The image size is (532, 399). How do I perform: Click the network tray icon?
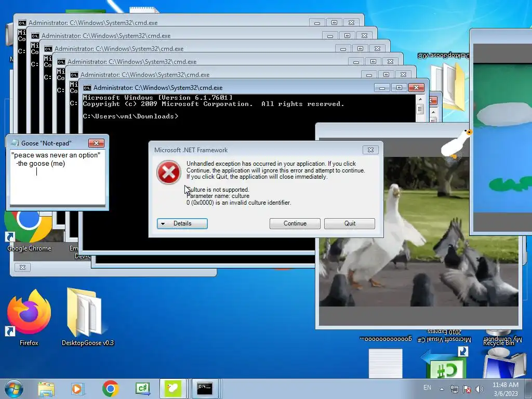coord(454,389)
